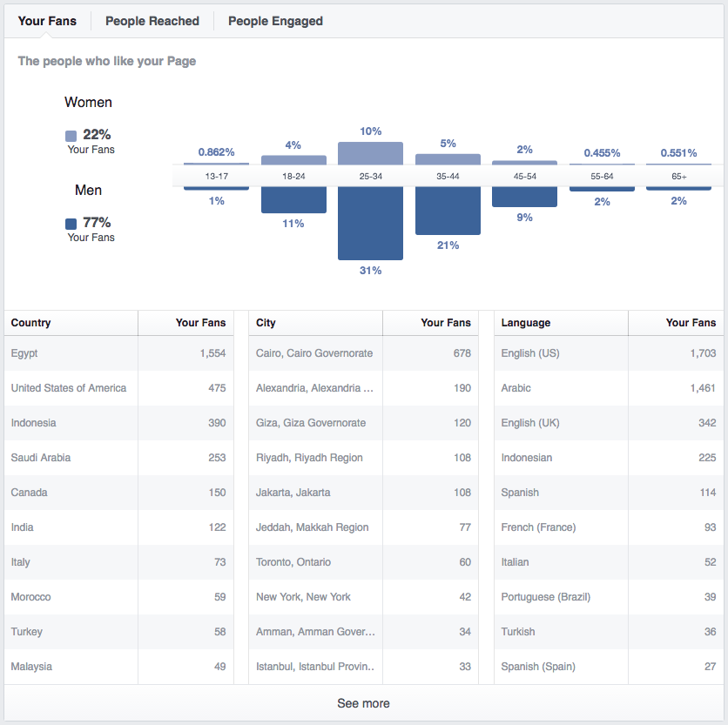
Task: Select the Spanish (Spain) language row
Action: click(609, 667)
